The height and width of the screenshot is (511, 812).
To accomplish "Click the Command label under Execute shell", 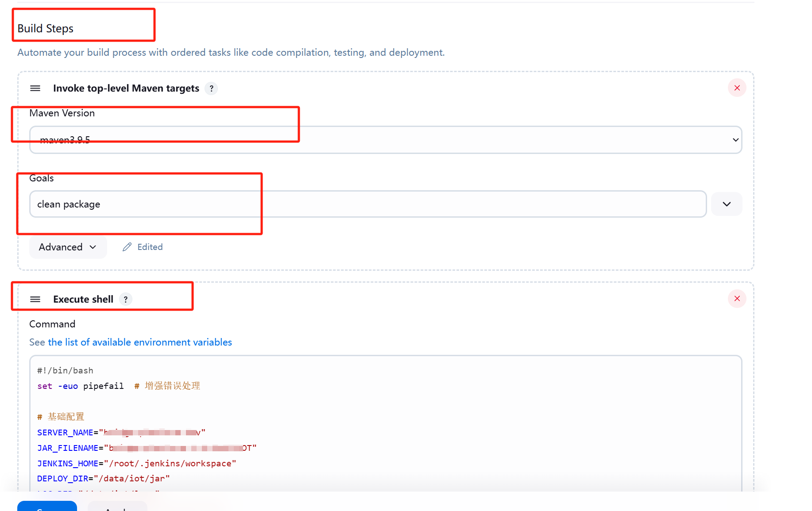I will tap(52, 324).
